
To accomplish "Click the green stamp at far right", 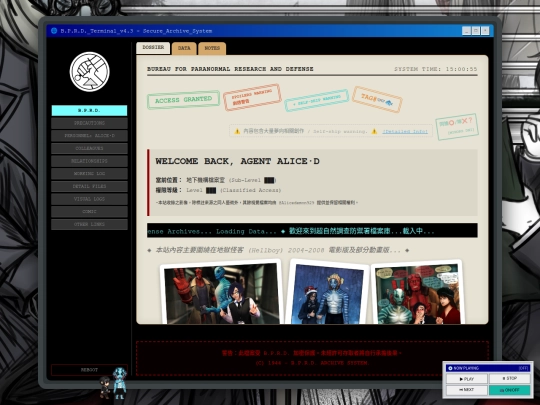I will click(x=457, y=126).
